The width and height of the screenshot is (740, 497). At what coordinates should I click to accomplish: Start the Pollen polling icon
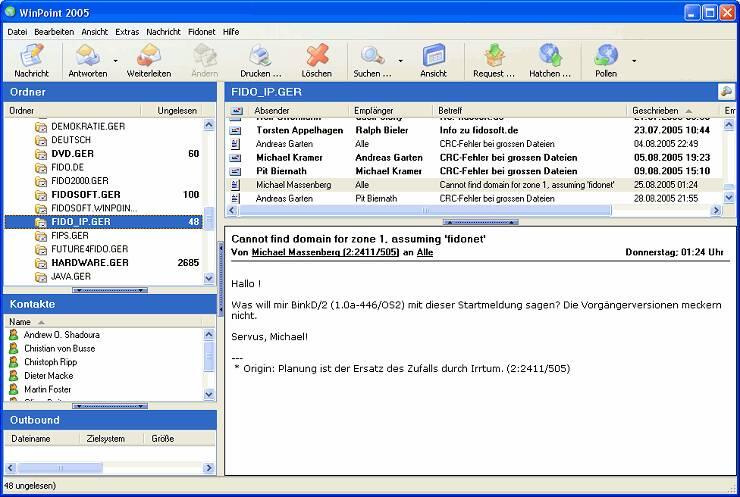(606, 55)
